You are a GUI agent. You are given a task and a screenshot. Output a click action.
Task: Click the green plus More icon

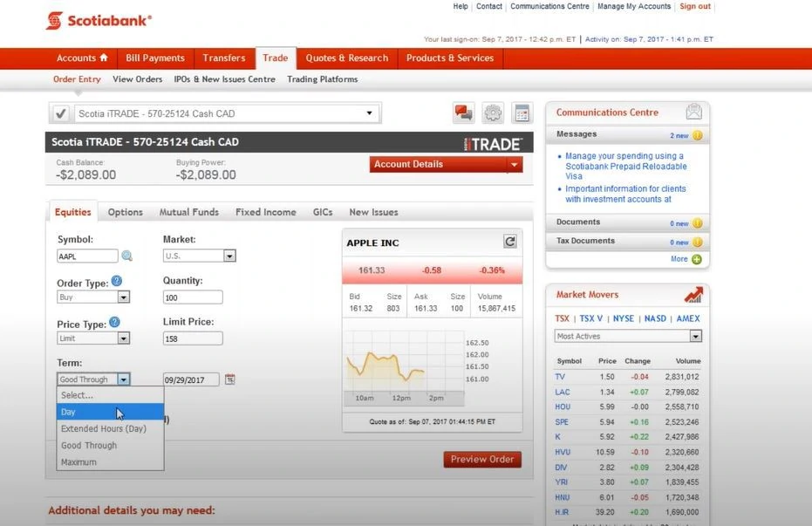(x=696, y=259)
